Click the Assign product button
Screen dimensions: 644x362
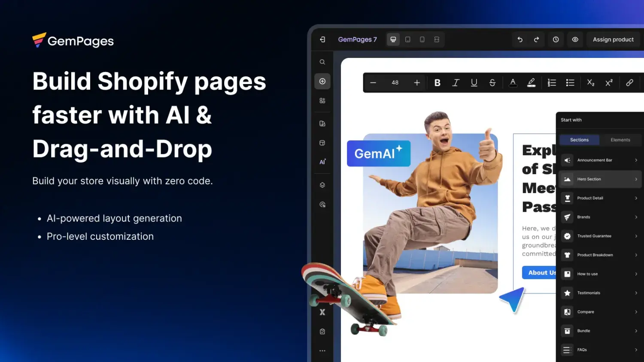click(x=613, y=39)
